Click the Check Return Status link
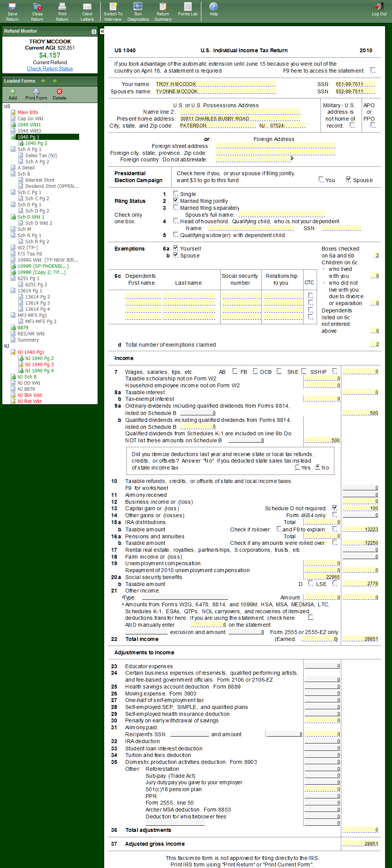The height and width of the screenshot is (868, 392). pos(50,69)
